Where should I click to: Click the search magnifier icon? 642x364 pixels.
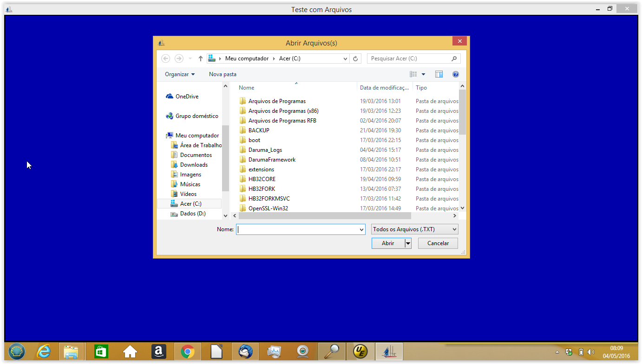point(454,58)
